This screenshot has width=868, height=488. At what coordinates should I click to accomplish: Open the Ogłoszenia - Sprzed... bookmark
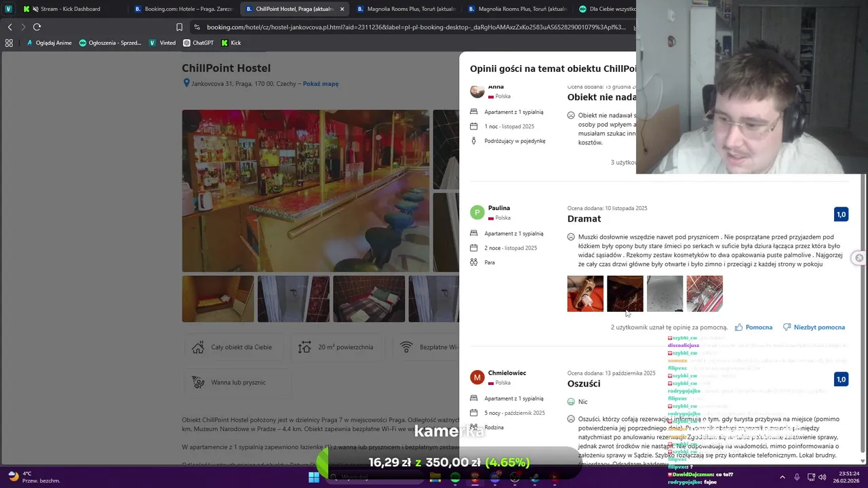[x=110, y=43]
